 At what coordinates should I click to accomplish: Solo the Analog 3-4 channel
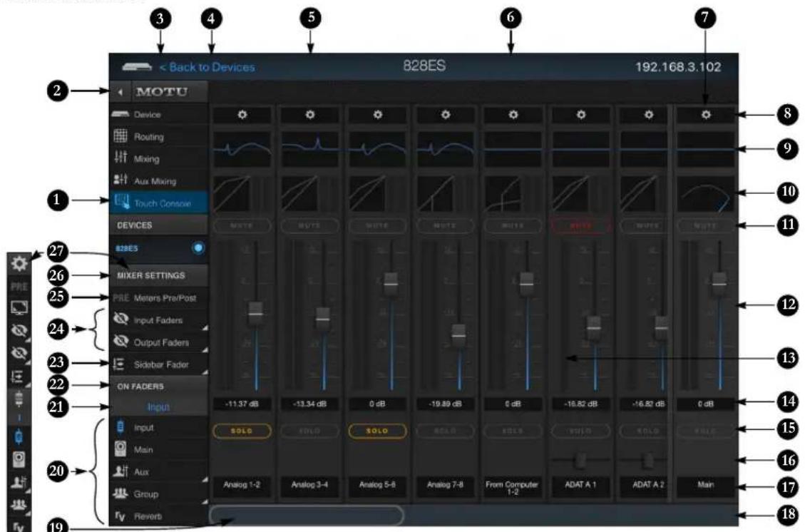click(309, 431)
